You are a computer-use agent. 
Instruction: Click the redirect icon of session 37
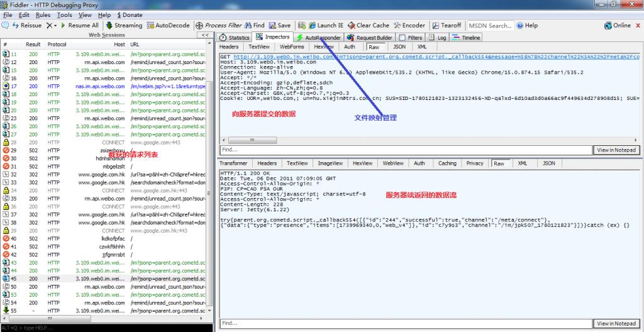(x=6, y=214)
